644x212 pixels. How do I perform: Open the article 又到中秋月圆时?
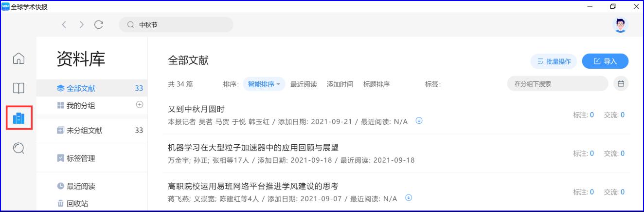pos(196,109)
